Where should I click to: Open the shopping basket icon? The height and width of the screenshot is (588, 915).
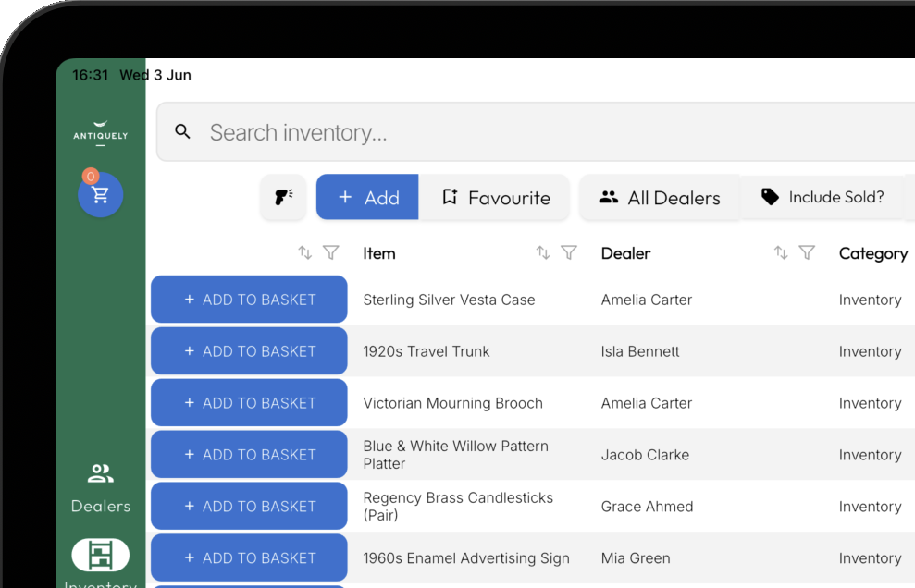pos(100,195)
